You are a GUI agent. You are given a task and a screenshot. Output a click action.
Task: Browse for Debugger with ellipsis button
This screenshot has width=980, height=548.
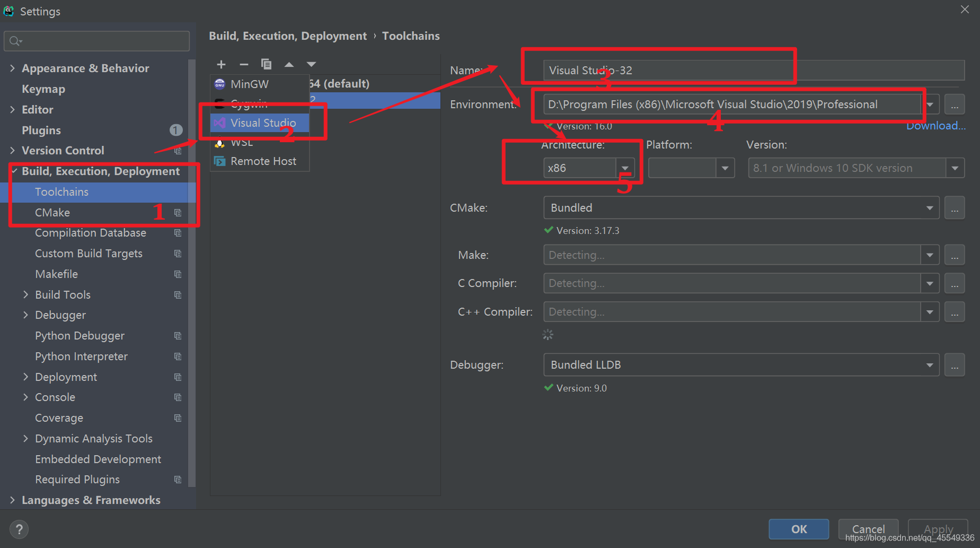click(x=955, y=365)
